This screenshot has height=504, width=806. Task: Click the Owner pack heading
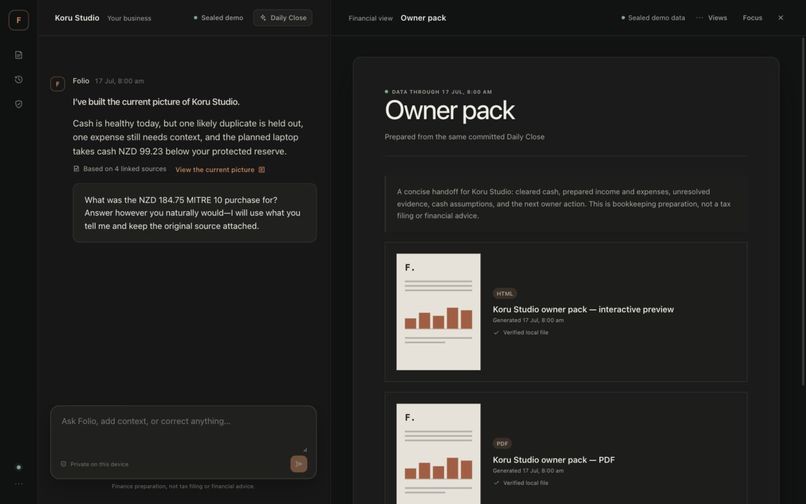pos(449,110)
